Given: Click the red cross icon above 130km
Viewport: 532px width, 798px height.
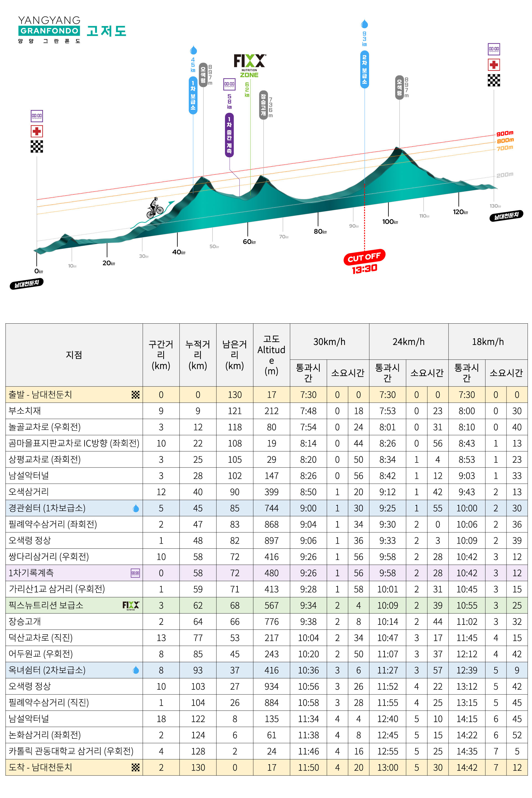Looking at the screenshot, I should click(x=494, y=65).
